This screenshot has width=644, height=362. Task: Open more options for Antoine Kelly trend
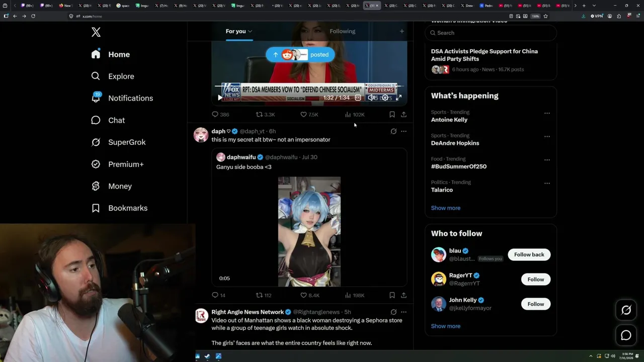[x=547, y=113]
